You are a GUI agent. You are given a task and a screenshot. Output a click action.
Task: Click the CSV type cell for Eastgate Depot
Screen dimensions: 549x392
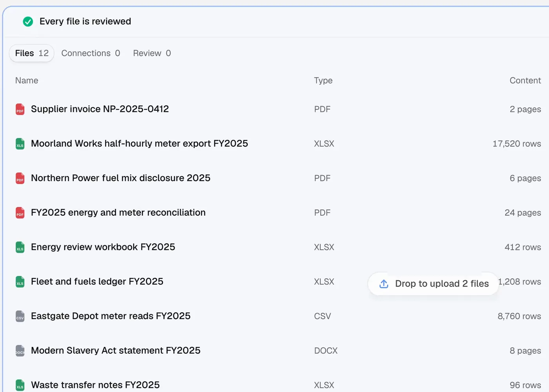(x=322, y=316)
